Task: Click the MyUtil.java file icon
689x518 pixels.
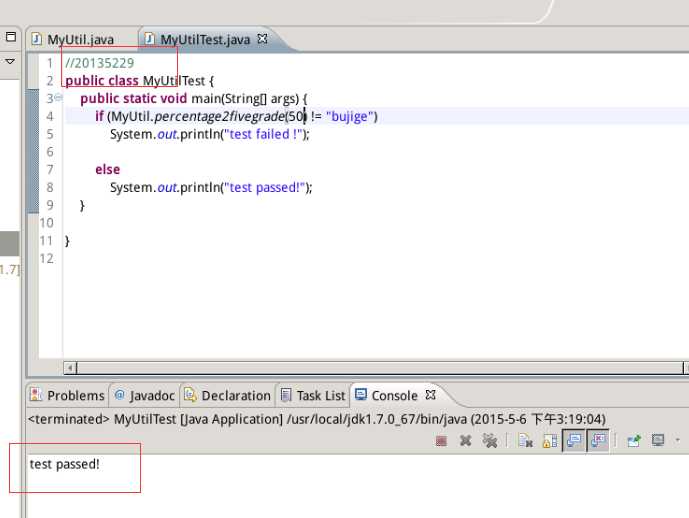Action: (36, 39)
